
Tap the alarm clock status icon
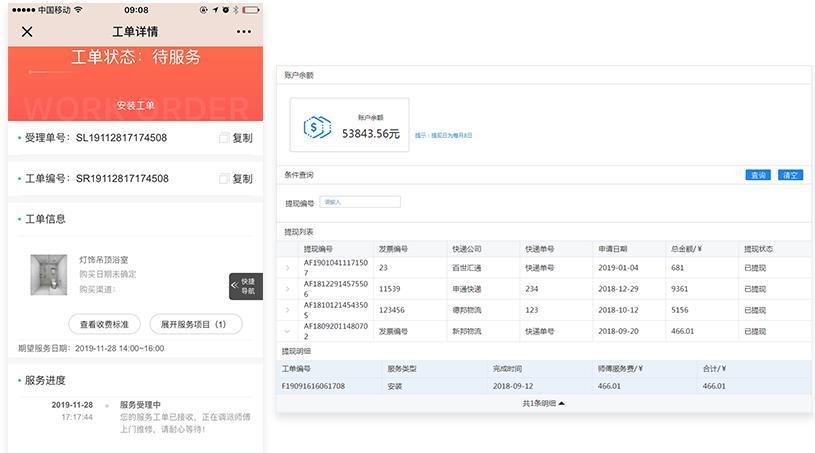tap(226, 10)
